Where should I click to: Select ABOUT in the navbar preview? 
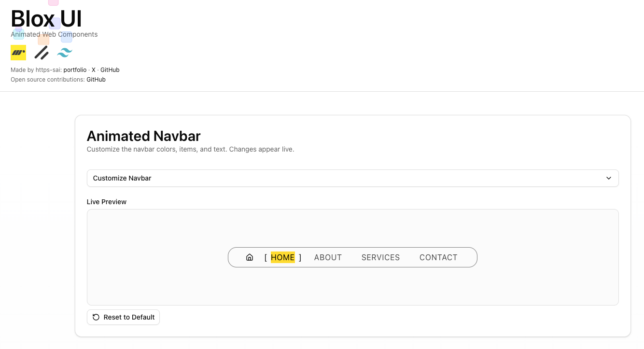click(328, 257)
